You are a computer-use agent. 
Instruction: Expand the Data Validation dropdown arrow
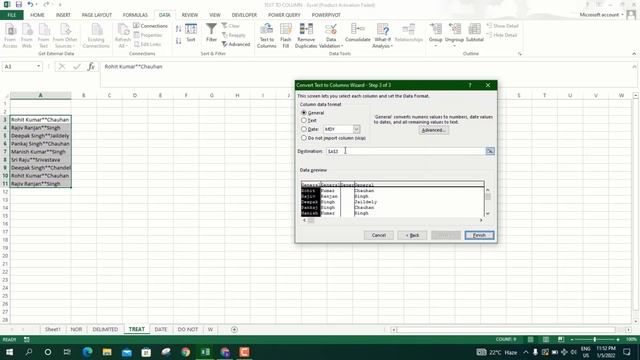tap(342, 46)
